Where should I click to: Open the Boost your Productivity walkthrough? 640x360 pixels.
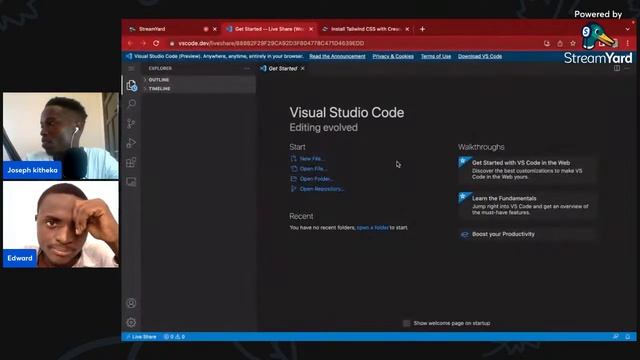coord(527,234)
